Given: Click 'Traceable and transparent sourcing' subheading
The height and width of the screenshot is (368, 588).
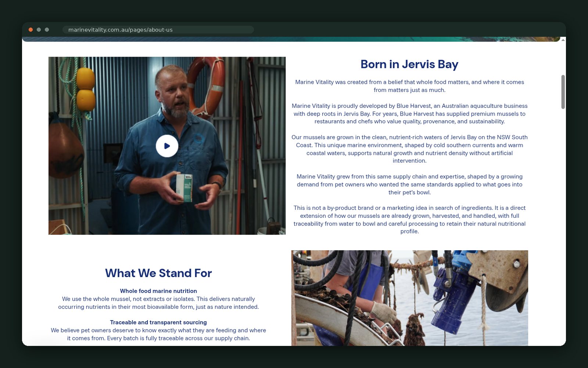Looking at the screenshot, I should [158, 322].
